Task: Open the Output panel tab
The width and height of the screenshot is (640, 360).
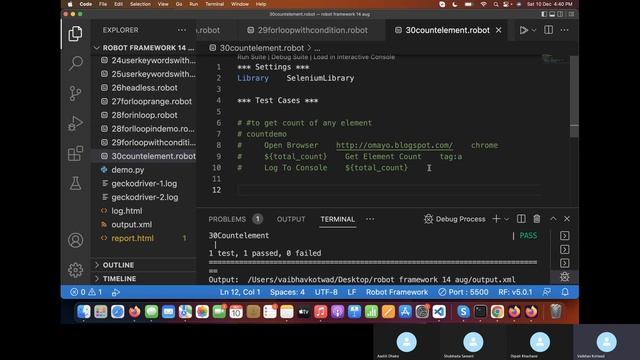Action: pyautogui.click(x=291, y=219)
